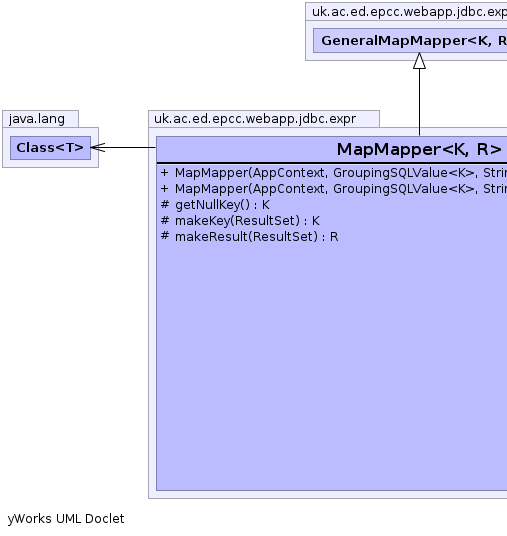507x536 pixels.
Task: Select the MapMapper<K, R> class title
Action: pyautogui.click(x=419, y=149)
